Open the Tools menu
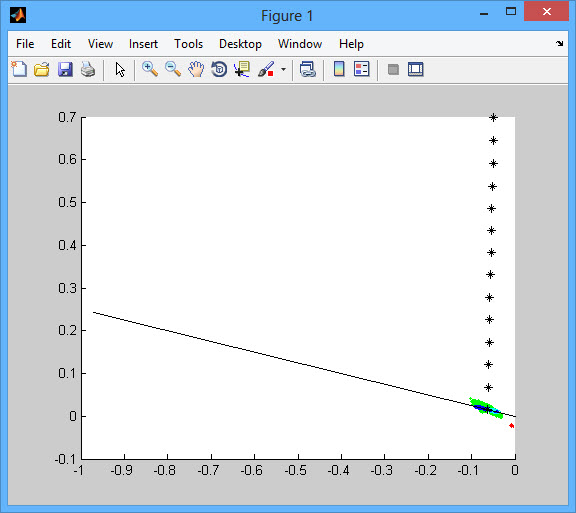576x513 pixels. (188, 44)
